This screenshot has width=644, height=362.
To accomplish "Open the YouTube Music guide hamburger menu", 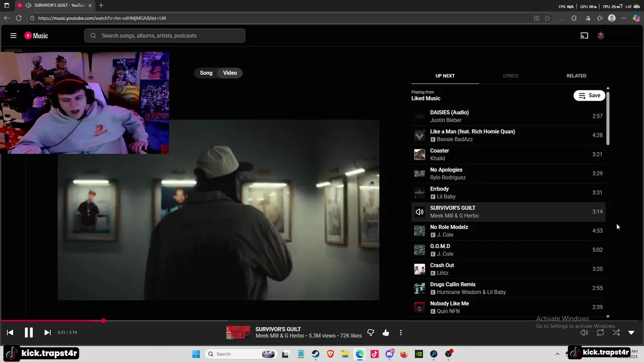I will click(14, 36).
